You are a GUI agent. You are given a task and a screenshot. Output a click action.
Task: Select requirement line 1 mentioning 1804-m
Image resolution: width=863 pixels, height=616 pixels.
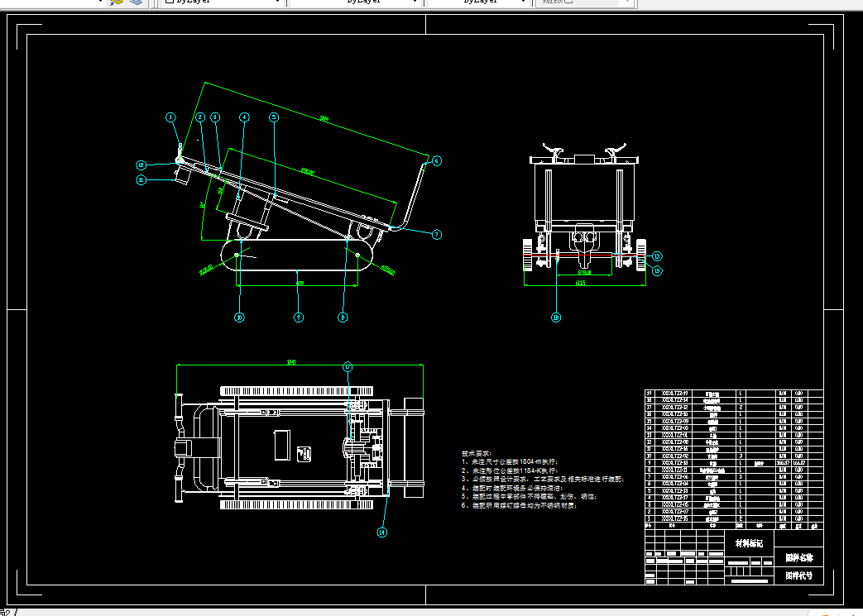point(510,462)
